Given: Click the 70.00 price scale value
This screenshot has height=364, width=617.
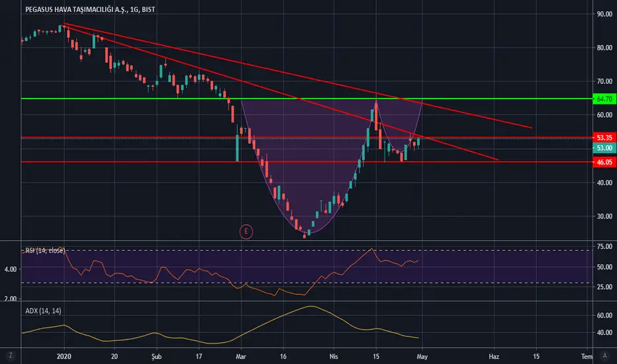Looking at the screenshot, I should pos(605,81).
